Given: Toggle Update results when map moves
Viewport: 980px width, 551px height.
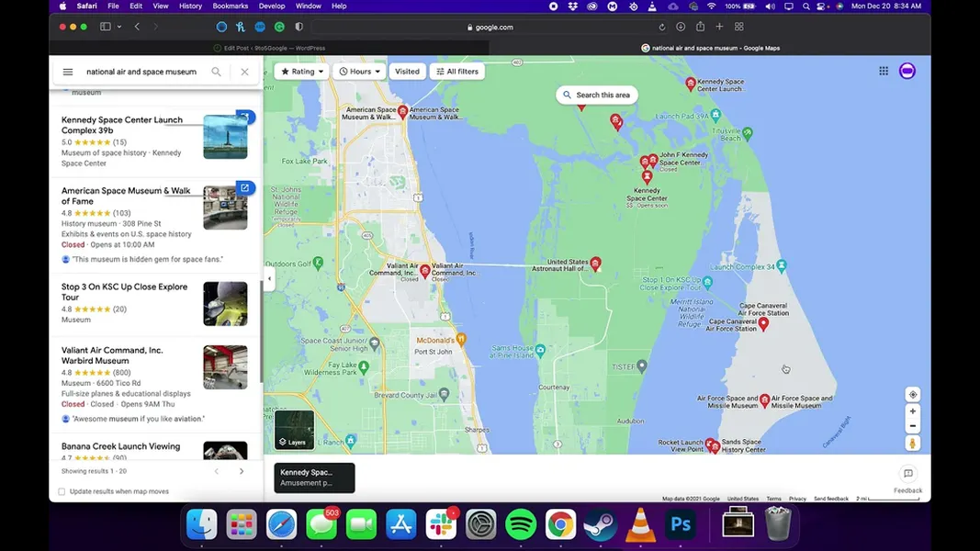Looking at the screenshot, I should (x=62, y=491).
